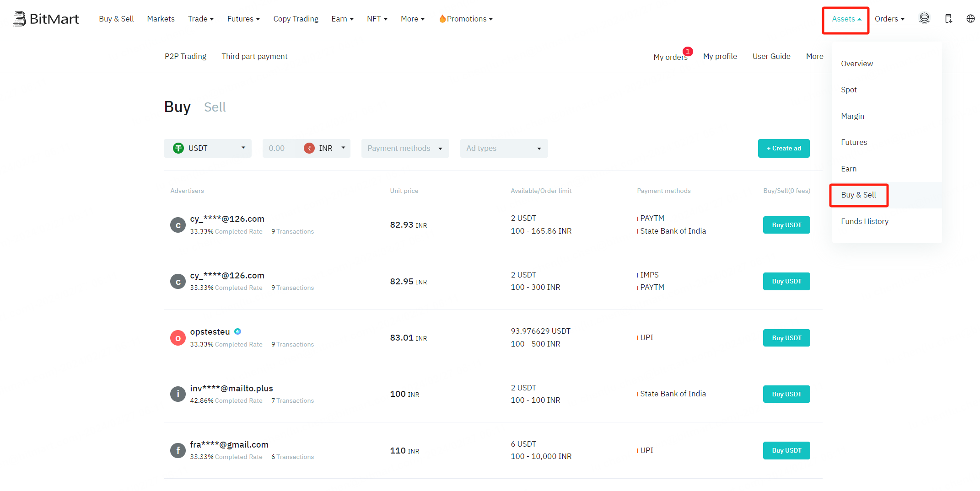The image size is (980, 491).
Task: Open the USDT coin selector dropdown
Action: (208, 148)
